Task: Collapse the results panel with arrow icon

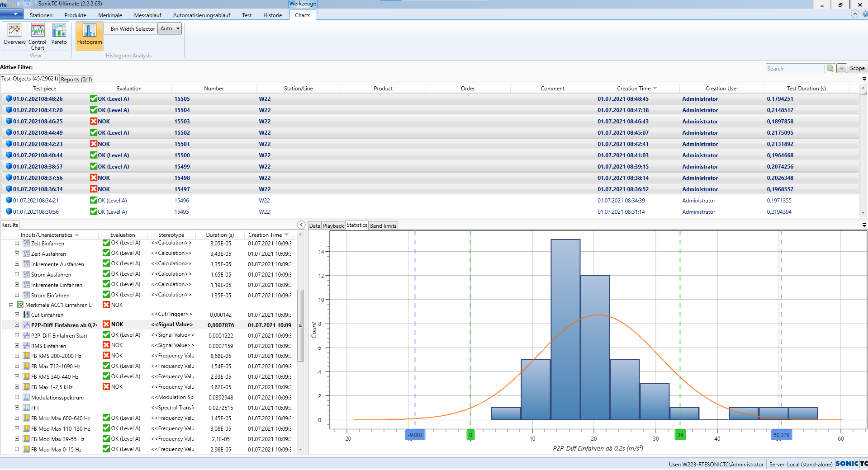Action: tap(301, 225)
